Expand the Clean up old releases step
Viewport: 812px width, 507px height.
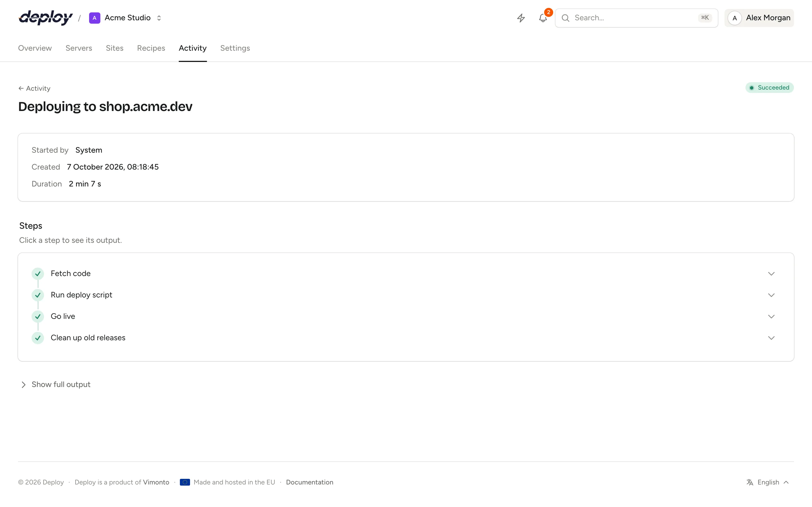(406, 338)
